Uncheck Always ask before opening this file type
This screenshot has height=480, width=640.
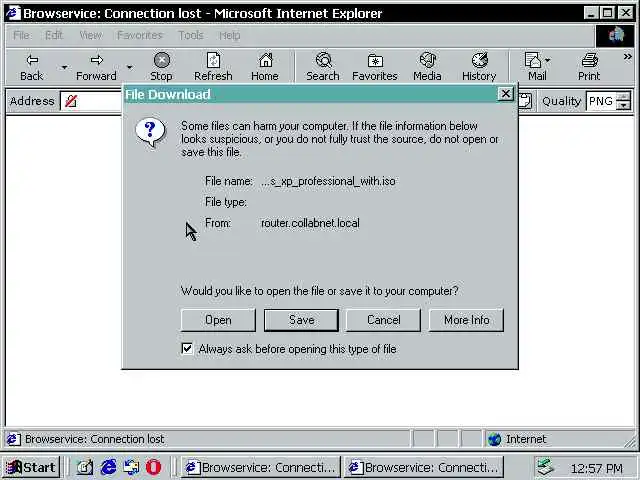click(187, 349)
